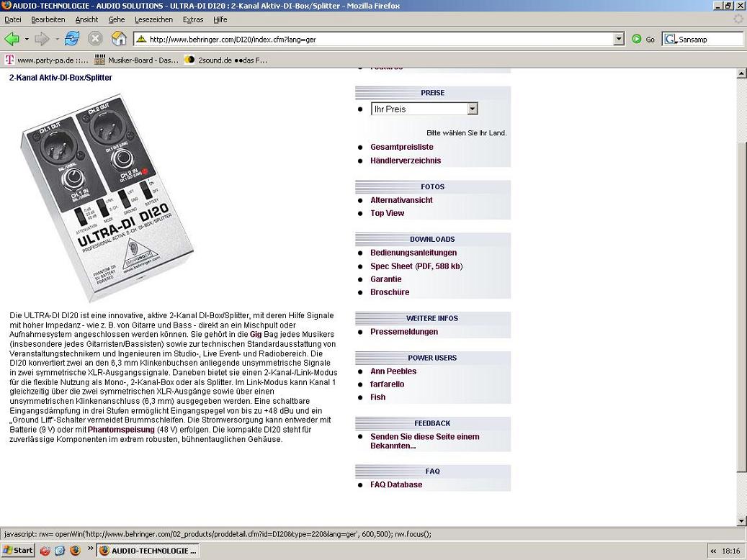Open the Broschüre link
The height and width of the screenshot is (560, 747).
tap(390, 292)
